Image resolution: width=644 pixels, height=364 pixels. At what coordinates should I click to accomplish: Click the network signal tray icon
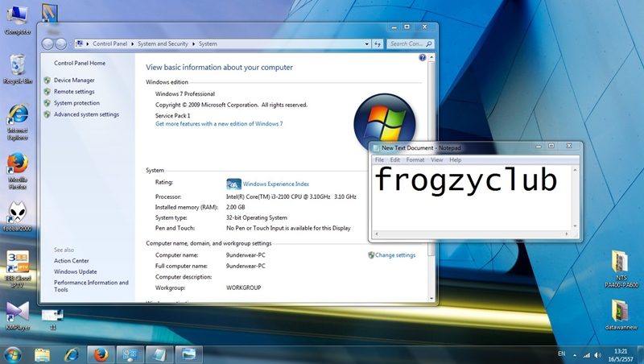coord(587,355)
